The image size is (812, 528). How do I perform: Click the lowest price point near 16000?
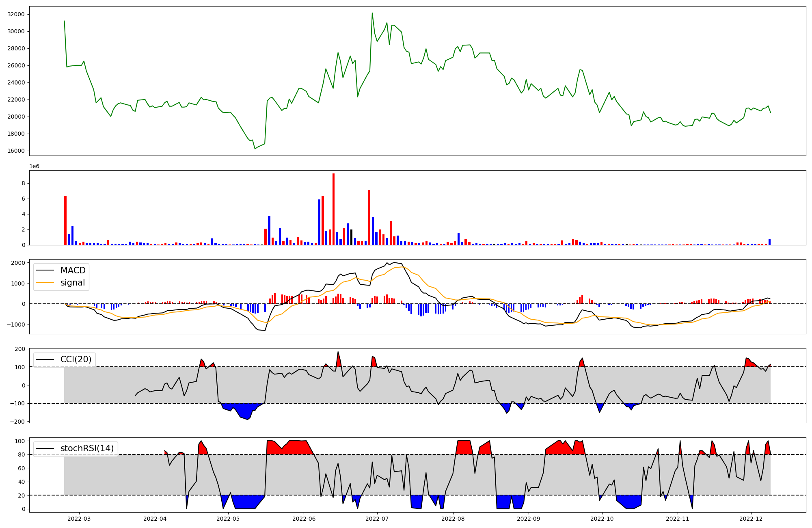pyautogui.click(x=255, y=149)
